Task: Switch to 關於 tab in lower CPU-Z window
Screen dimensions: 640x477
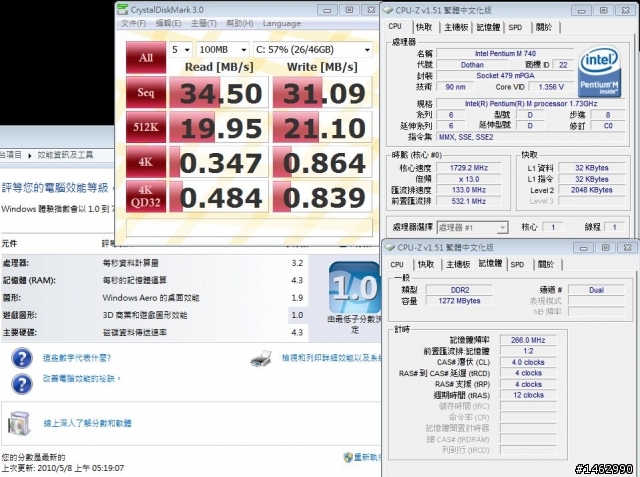Action: point(546,265)
